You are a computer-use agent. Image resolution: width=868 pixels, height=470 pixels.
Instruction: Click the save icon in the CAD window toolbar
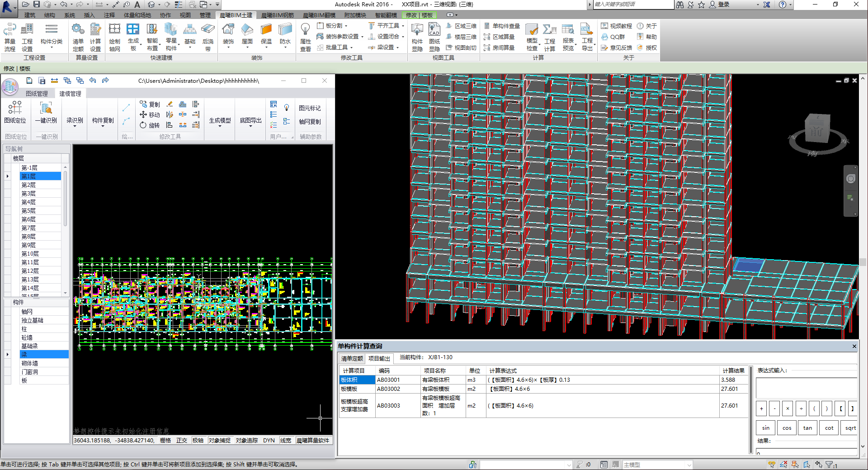click(42, 81)
